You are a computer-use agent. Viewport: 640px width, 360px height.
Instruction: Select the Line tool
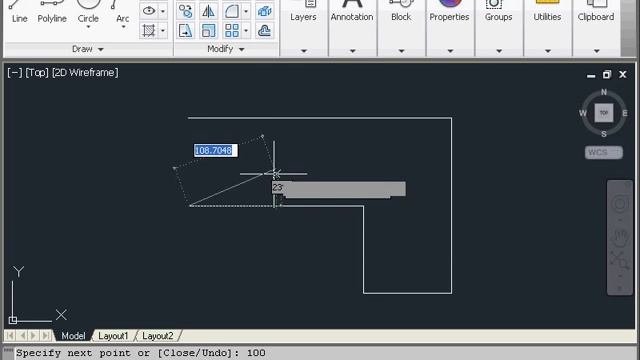[x=19, y=12]
